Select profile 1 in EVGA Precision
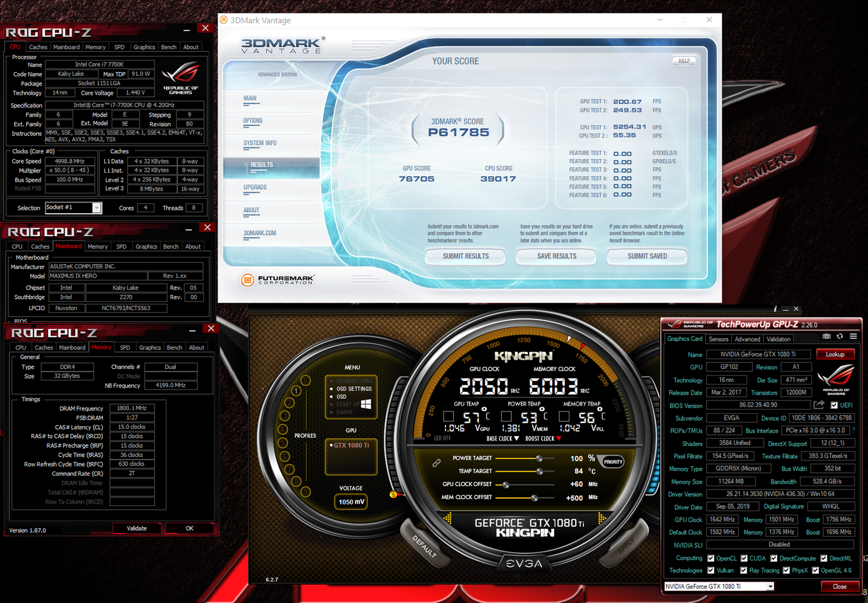This screenshot has width=868, height=603. point(296,391)
